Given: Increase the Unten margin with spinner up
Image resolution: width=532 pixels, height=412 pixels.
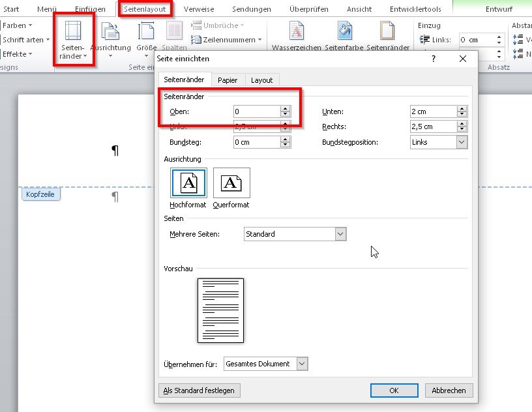Looking at the screenshot, I should (462, 109).
